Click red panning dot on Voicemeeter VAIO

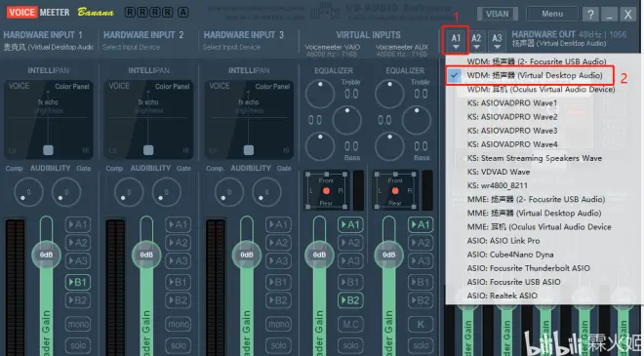click(326, 191)
